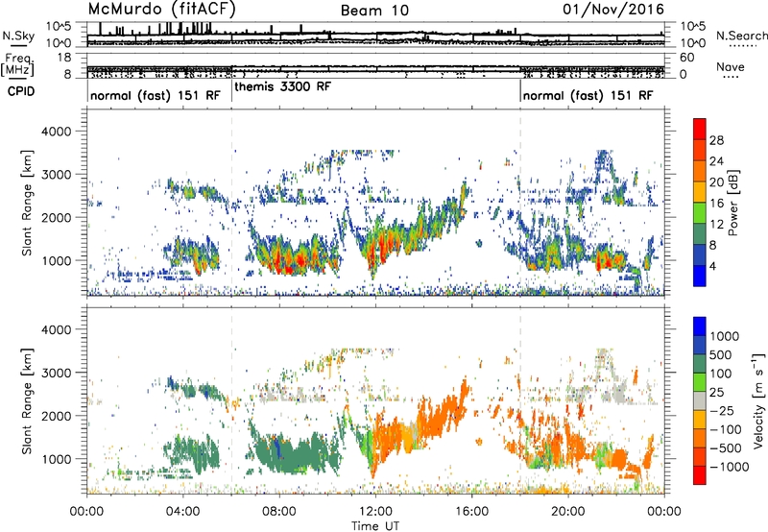Click the 60 label on Nave axis

686,58
